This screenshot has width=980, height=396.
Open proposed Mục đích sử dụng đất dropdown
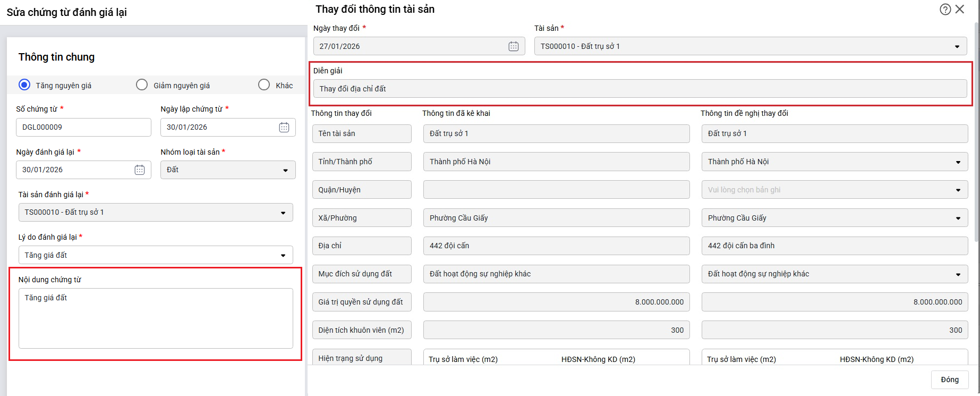tap(958, 274)
